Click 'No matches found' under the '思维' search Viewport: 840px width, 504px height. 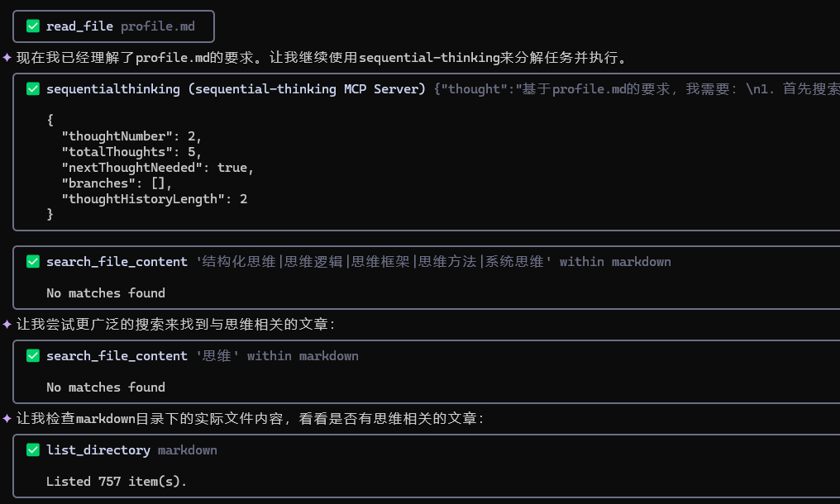pos(106,388)
